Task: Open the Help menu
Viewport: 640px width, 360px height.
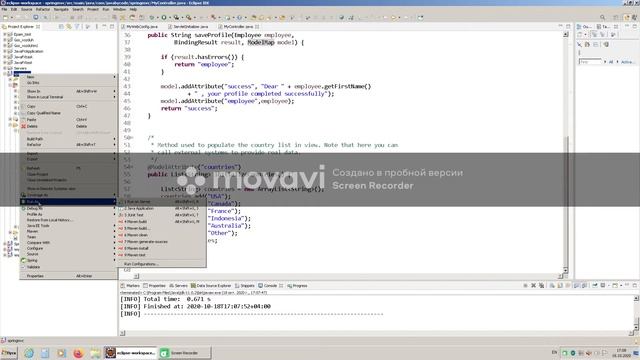Action: 133,9
